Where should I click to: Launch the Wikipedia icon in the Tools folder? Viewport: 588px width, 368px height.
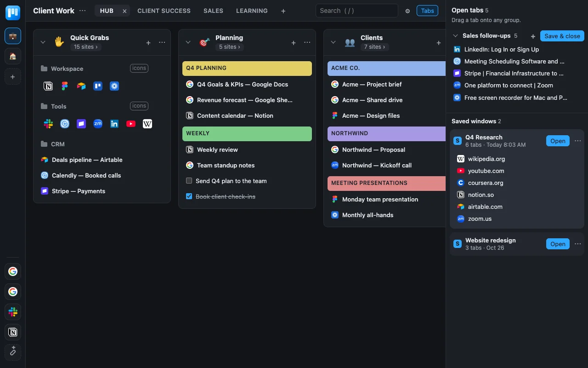click(147, 124)
